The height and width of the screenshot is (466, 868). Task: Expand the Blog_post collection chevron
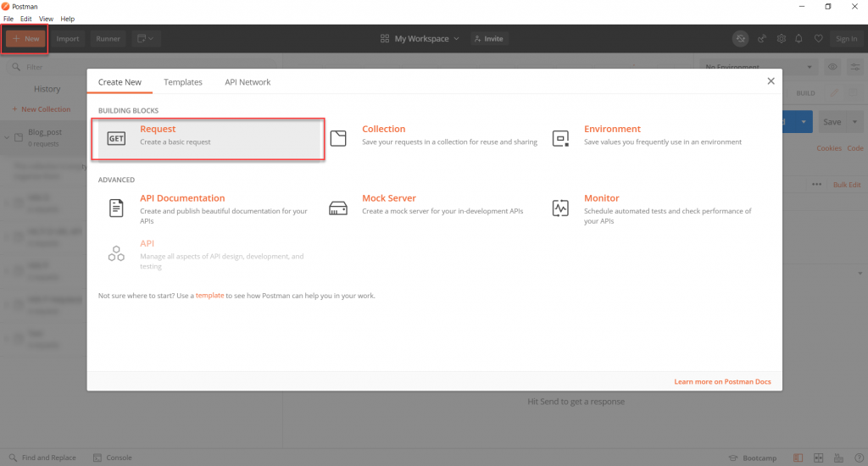coord(7,137)
